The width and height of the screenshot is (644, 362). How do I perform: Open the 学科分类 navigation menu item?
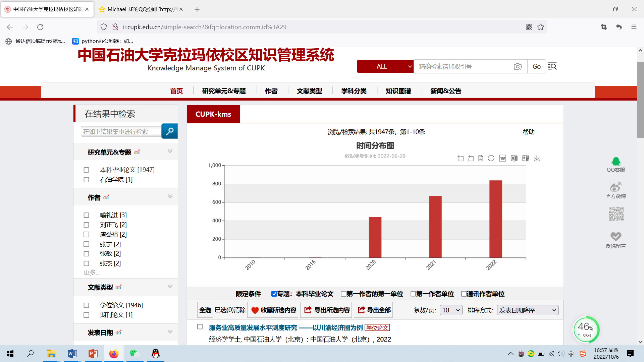tap(354, 91)
